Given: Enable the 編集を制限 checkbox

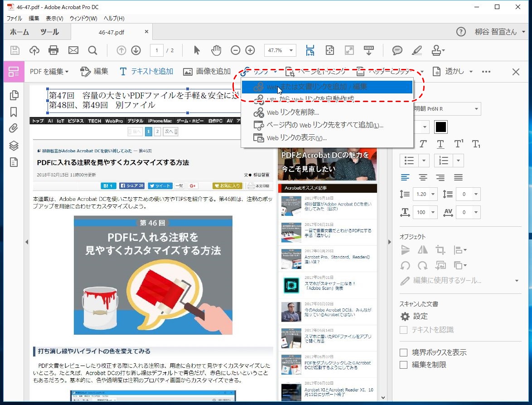Looking at the screenshot, I should [403, 365].
